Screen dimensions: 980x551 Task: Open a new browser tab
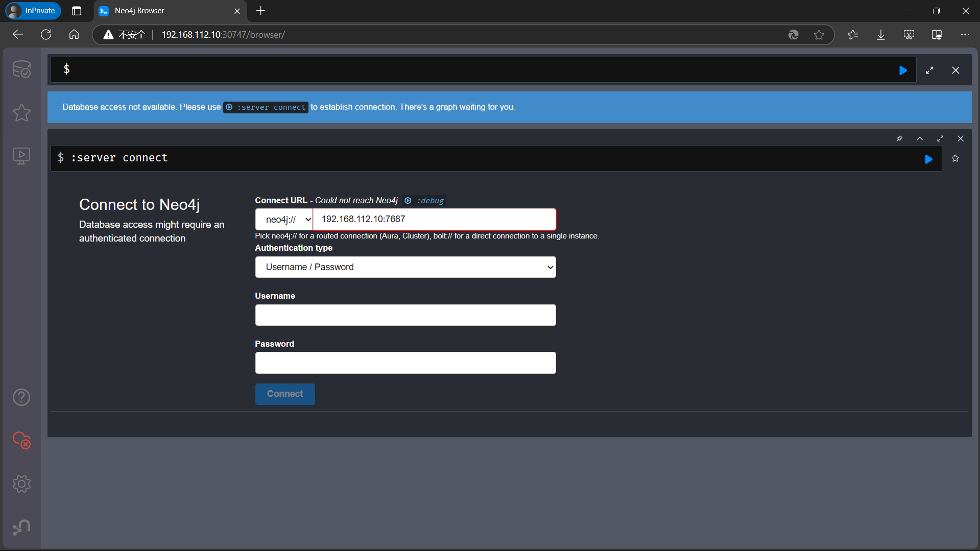click(x=261, y=11)
